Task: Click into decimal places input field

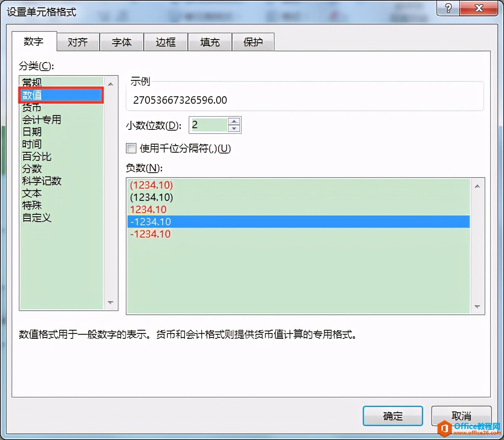Action: click(x=208, y=125)
